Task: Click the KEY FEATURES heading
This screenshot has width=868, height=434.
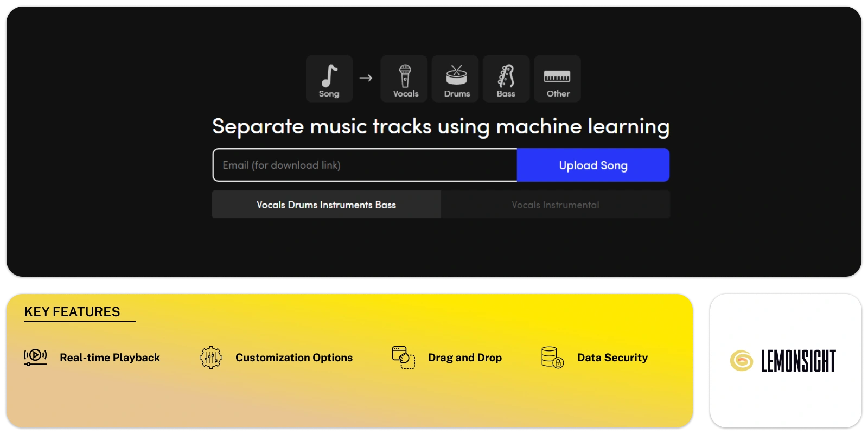Action: [72, 312]
